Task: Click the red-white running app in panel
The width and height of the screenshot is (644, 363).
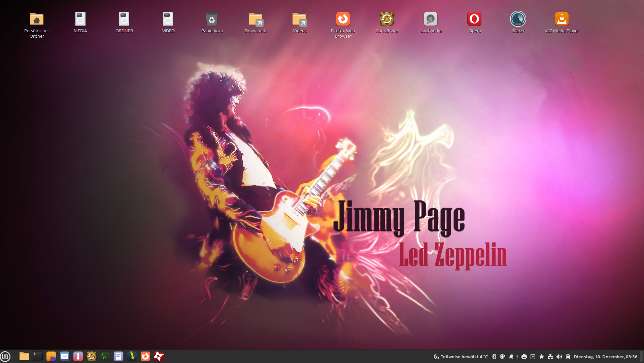Action: tap(159, 356)
